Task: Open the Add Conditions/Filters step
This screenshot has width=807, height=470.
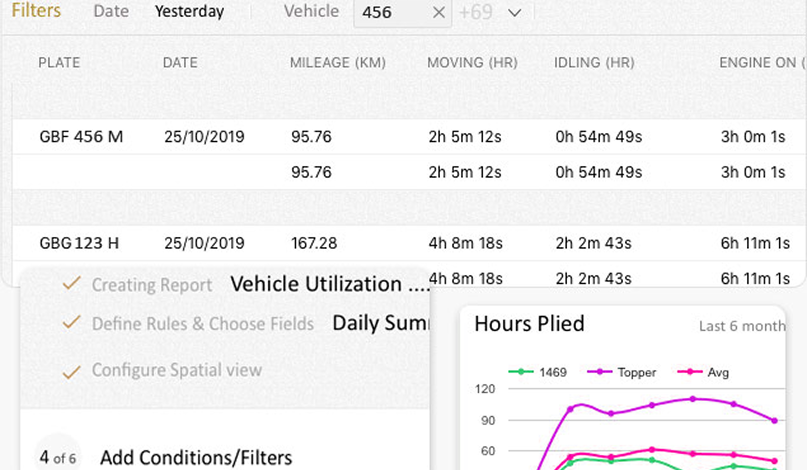Action: [x=196, y=457]
